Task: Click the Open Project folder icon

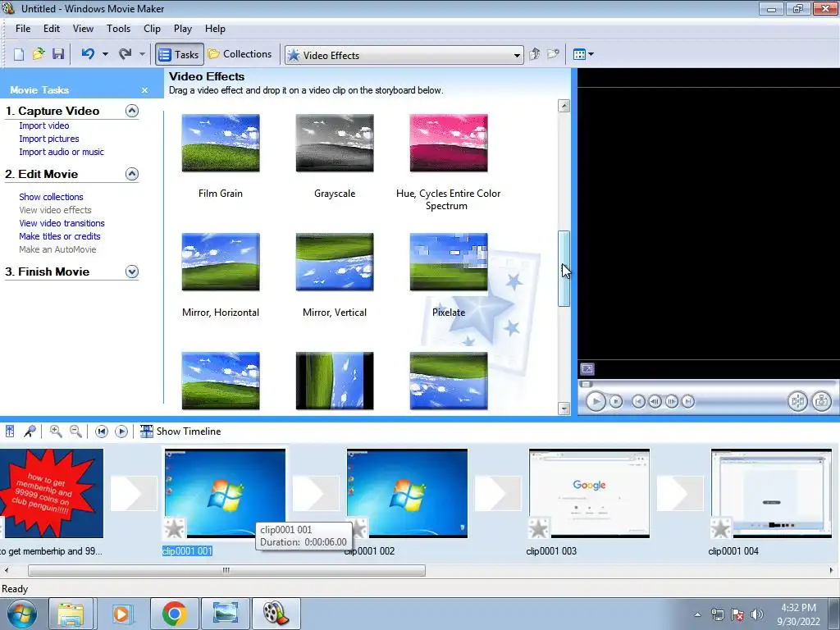Action: [39, 54]
